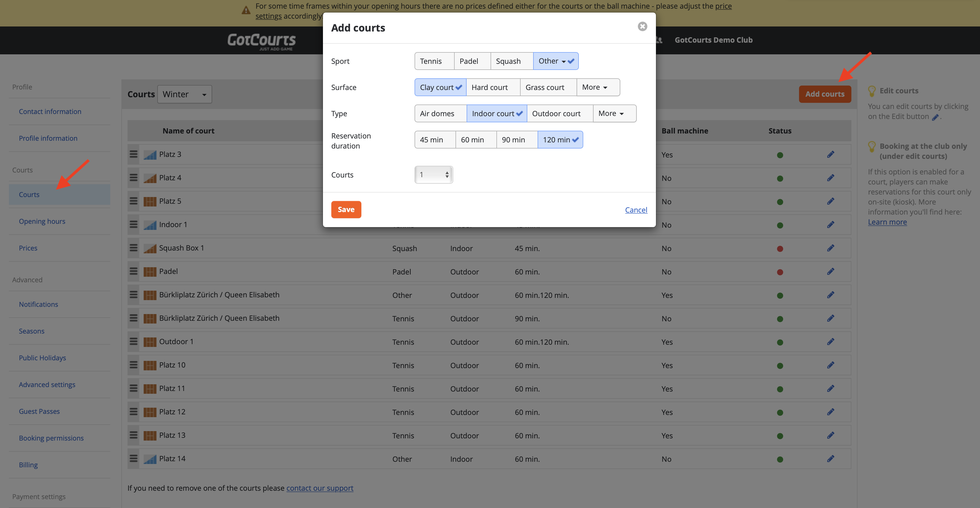The height and width of the screenshot is (508, 980).
Task: Click the Cancel link in dialog
Action: [636, 210]
